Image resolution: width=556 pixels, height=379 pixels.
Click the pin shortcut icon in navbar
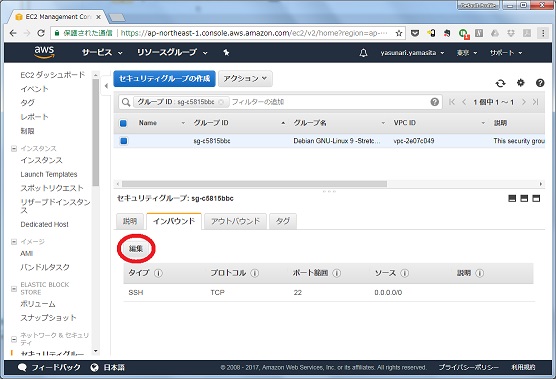(226, 53)
